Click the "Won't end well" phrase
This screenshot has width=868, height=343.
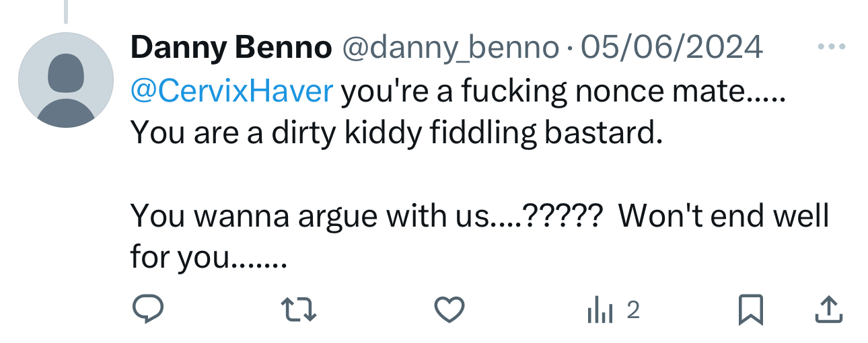(723, 217)
